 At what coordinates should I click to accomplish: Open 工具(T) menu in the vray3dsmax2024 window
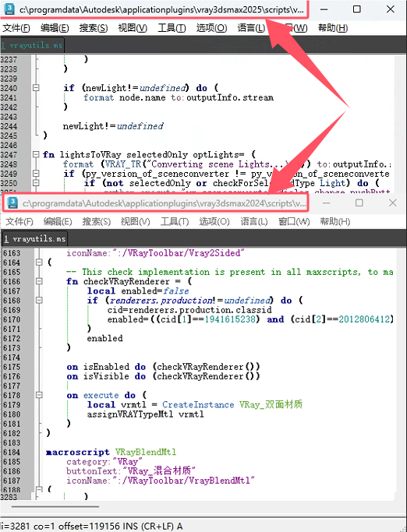pyautogui.click(x=175, y=222)
